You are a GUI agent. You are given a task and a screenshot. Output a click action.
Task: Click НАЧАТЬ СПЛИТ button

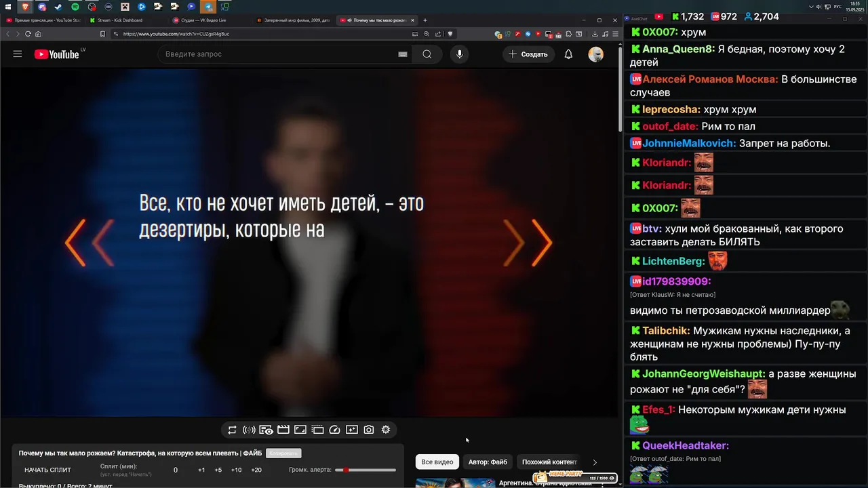pos(47,470)
